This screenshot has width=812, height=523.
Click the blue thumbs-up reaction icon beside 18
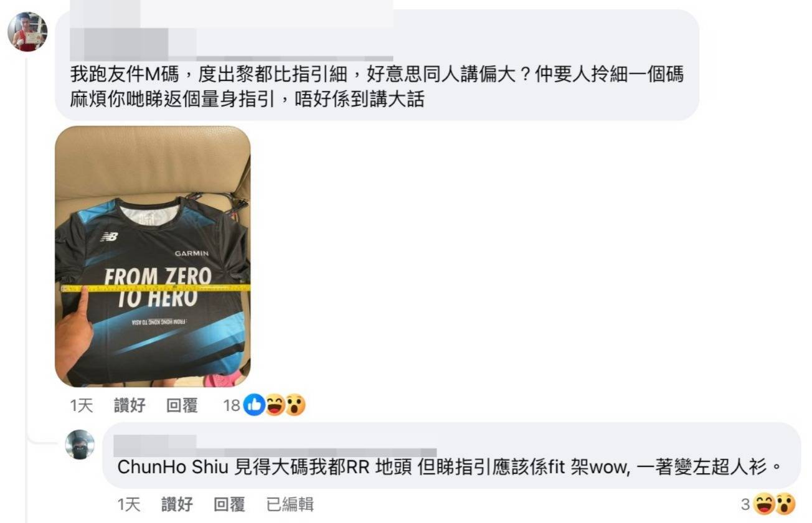(x=254, y=405)
